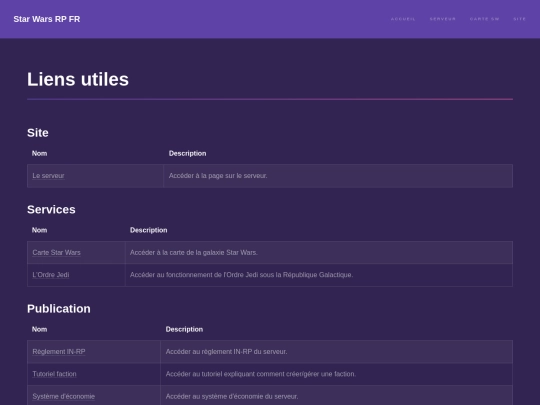Open the Carte Star Wars link

pyautogui.click(x=56, y=252)
